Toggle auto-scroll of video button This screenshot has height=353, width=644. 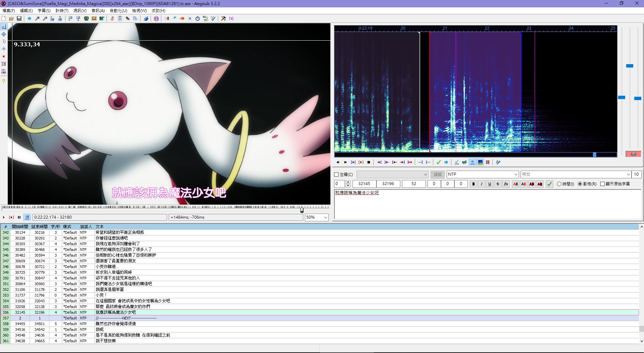(27, 217)
